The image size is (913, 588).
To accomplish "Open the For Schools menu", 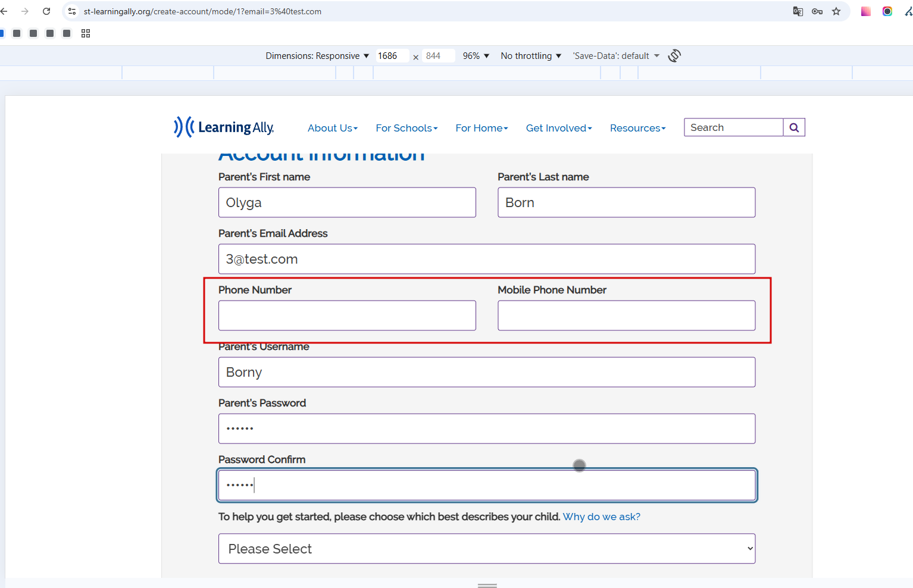I will pos(407,128).
